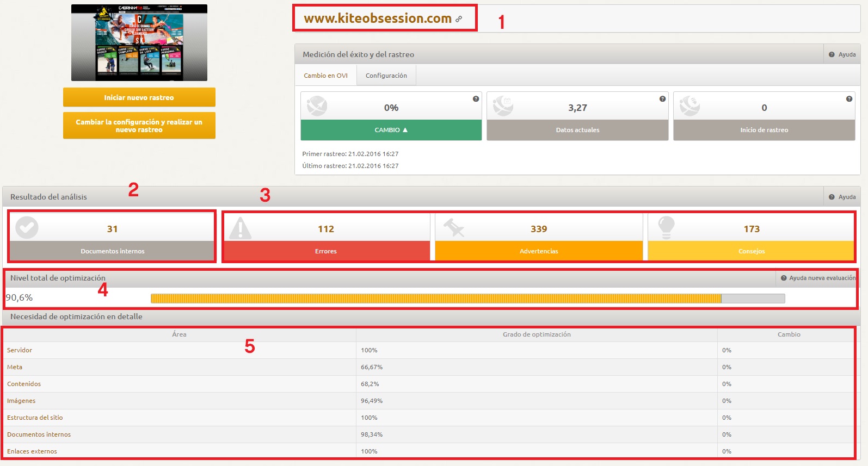
Task: Click the satellite icon in the CAMBIO card
Action: [x=317, y=105]
